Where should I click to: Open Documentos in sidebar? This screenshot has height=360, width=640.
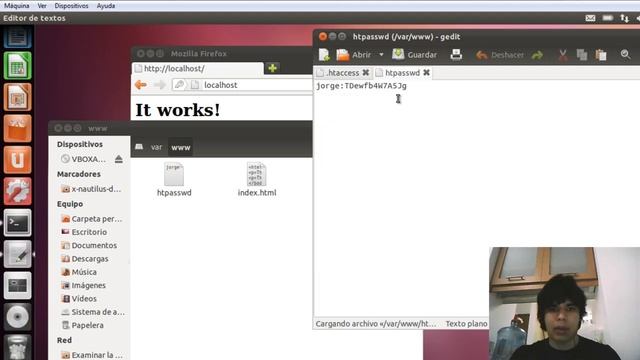coord(89,245)
